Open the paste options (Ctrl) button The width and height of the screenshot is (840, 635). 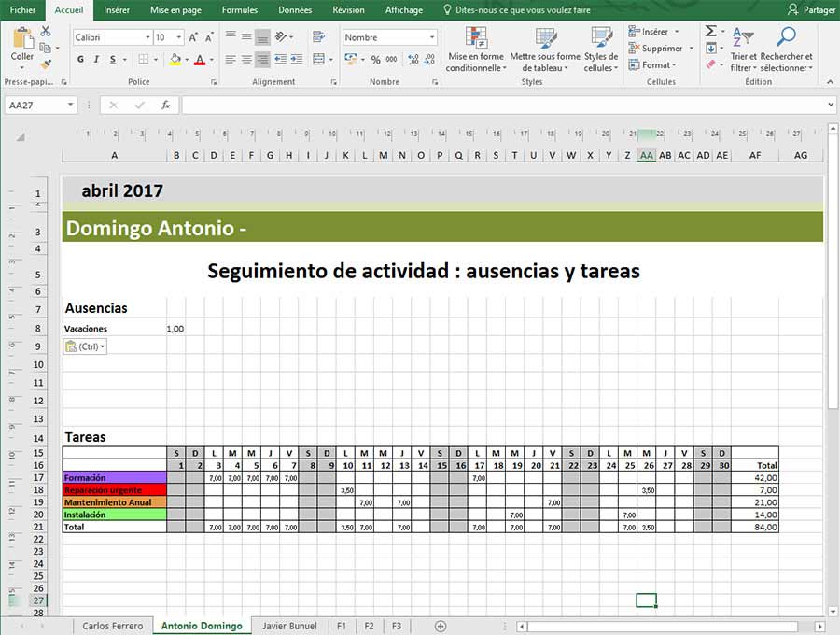(85, 346)
